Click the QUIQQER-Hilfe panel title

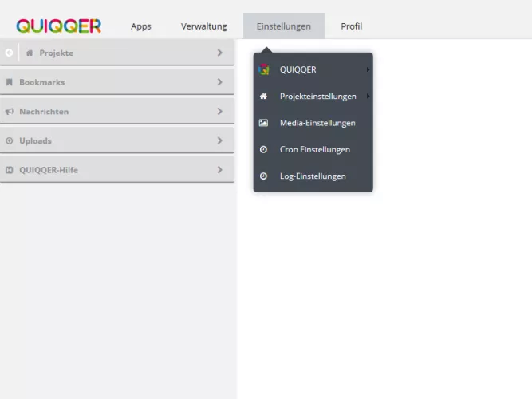click(49, 170)
